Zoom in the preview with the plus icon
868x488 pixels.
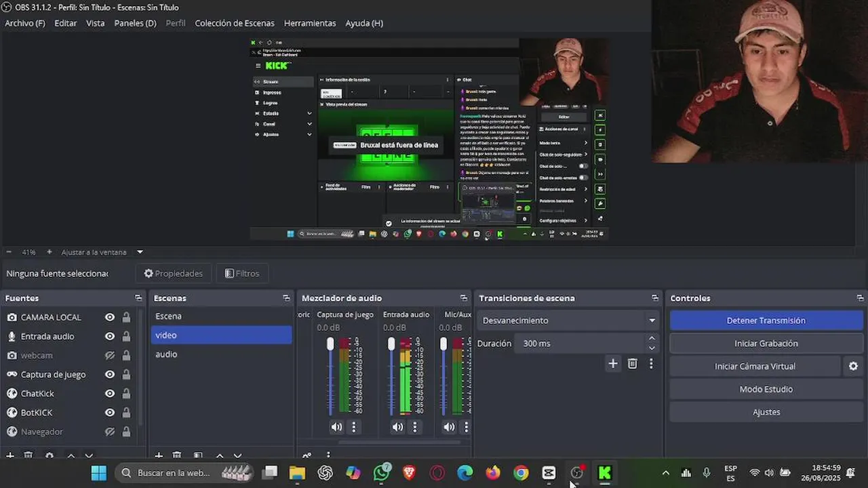point(49,252)
